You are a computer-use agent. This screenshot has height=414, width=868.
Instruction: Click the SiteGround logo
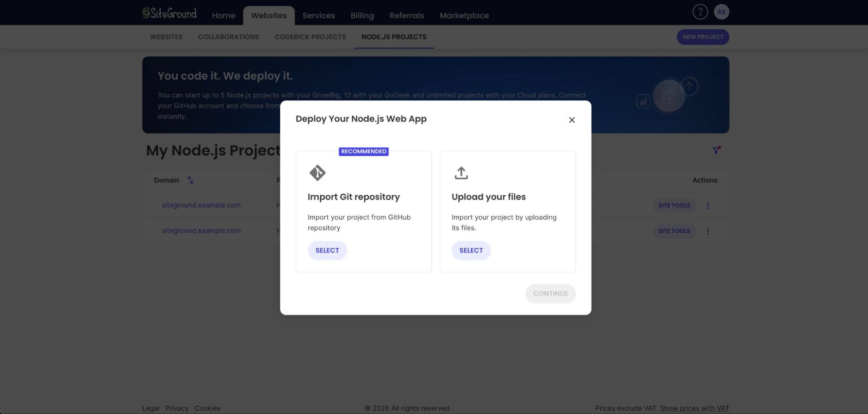click(x=169, y=13)
